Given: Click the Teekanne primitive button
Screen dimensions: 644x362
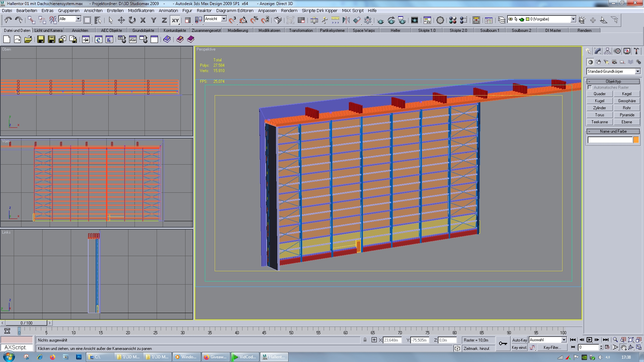Looking at the screenshot, I should click(x=599, y=122).
